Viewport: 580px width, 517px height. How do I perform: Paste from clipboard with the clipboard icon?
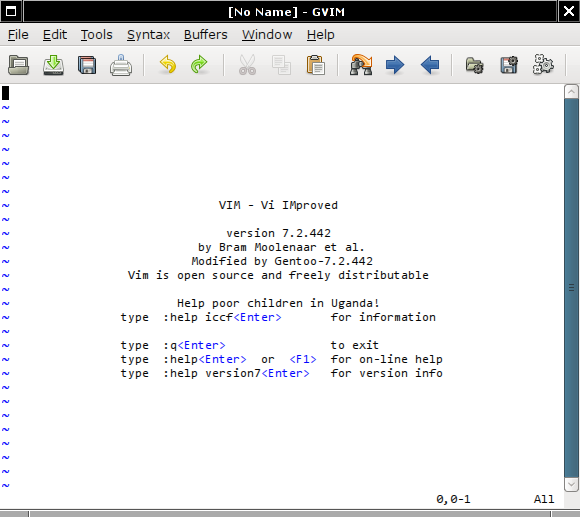pyautogui.click(x=316, y=65)
